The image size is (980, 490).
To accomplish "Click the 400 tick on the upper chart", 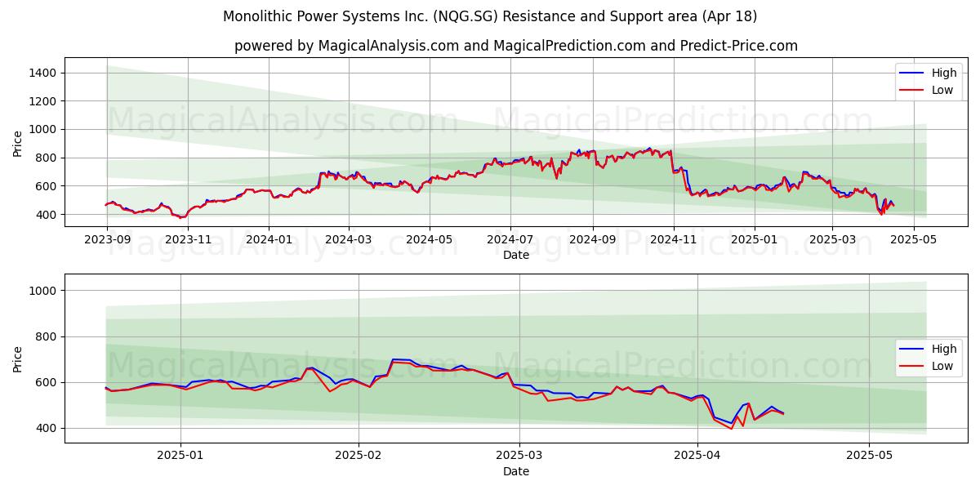I will coord(45,215).
